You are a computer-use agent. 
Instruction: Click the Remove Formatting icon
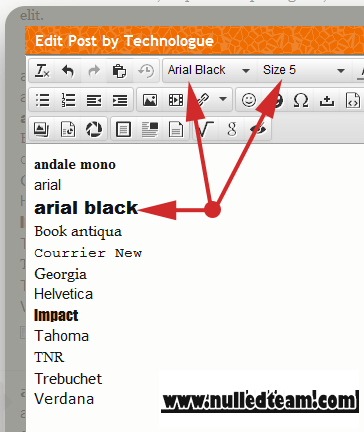42,71
